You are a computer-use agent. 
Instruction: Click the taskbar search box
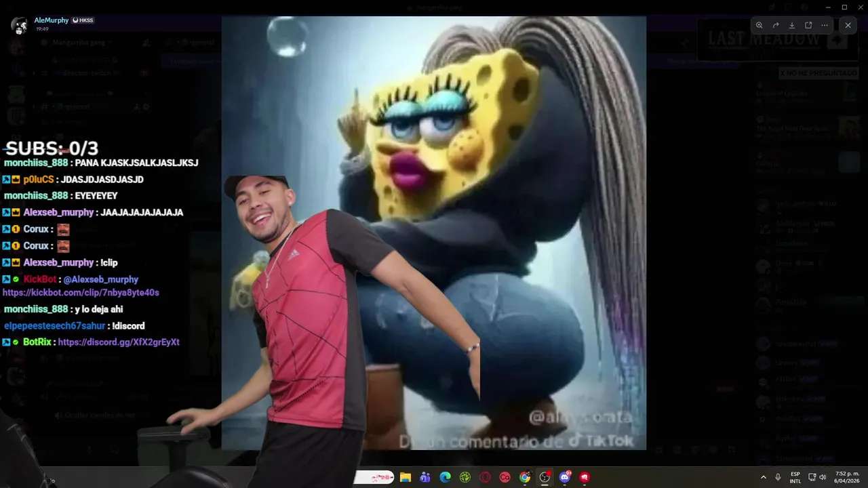374,477
